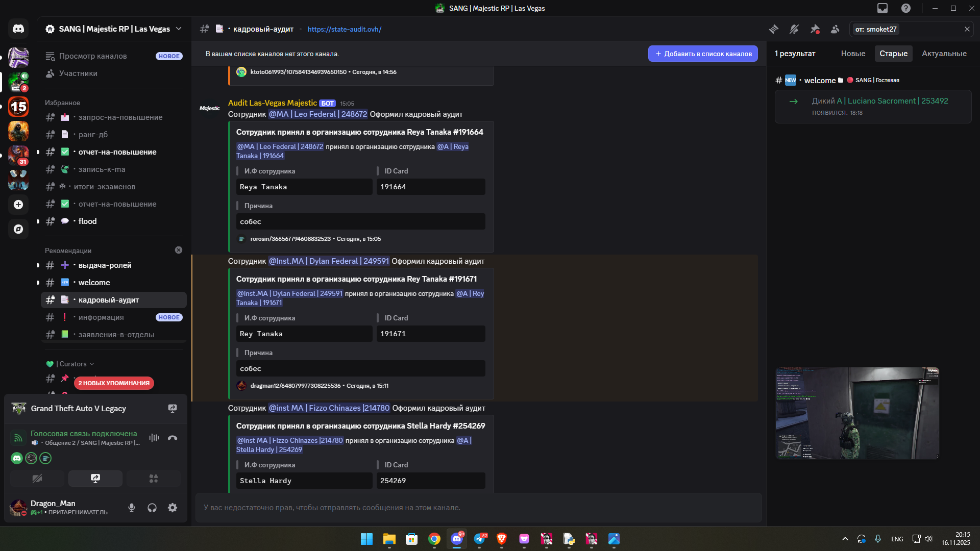Switch to the Актуальные search tab
The width and height of the screenshot is (980, 551).
pos(944,54)
